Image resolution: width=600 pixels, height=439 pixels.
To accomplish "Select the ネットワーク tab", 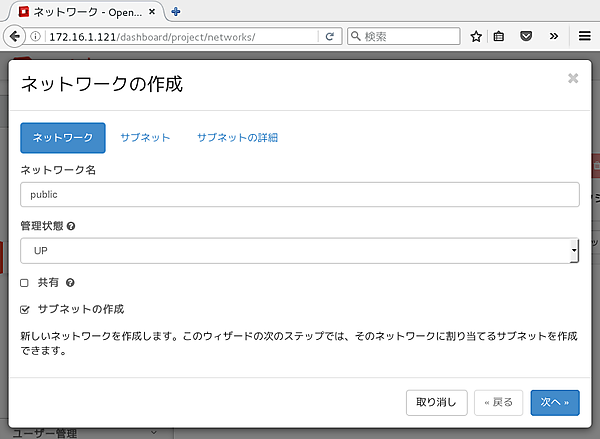I will [x=63, y=138].
